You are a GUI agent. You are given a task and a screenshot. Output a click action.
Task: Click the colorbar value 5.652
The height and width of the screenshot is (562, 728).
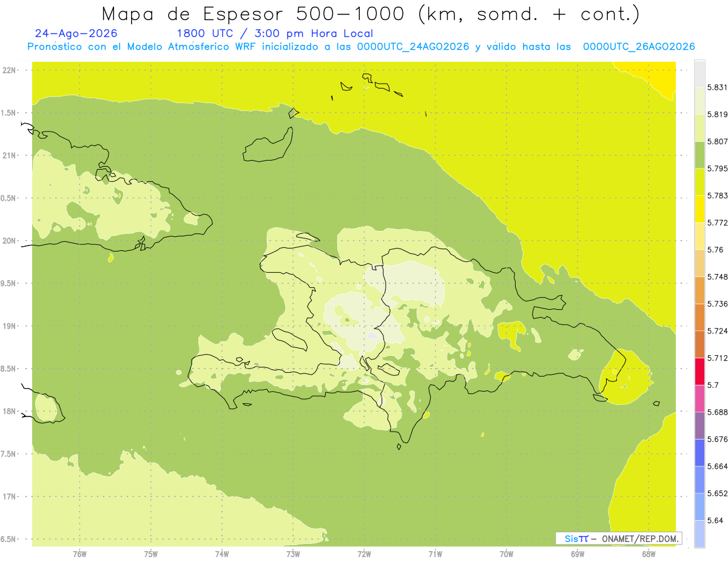pos(717,493)
